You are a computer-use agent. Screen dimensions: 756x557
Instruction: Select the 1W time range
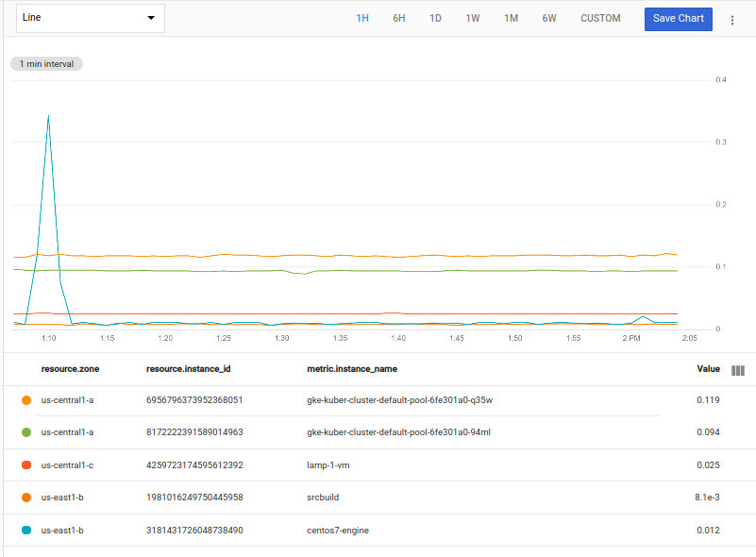pyautogui.click(x=473, y=18)
